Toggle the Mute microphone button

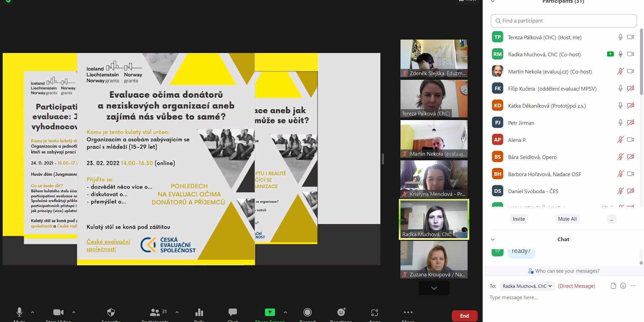tap(19, 312)
